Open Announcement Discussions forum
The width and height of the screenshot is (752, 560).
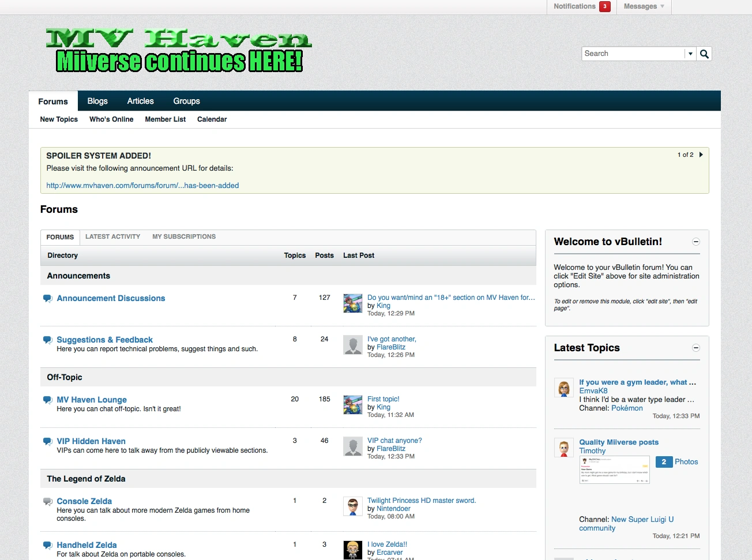111,298
